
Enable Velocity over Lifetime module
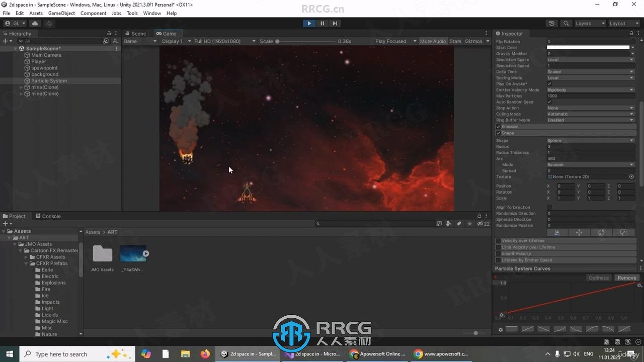pyautogui.click(x=498, y=241)
